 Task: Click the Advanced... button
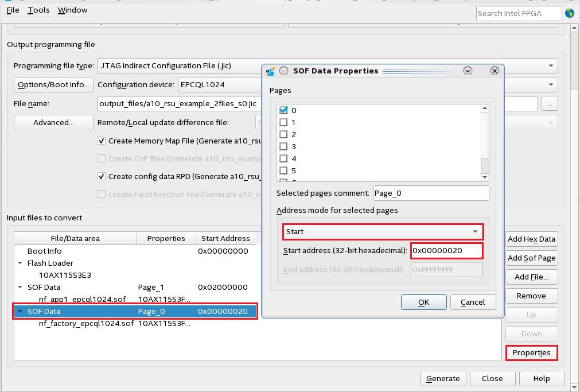53,122
